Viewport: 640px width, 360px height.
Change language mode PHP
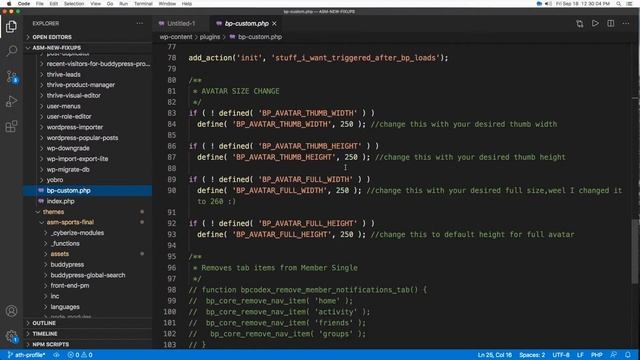coord(596,355)
